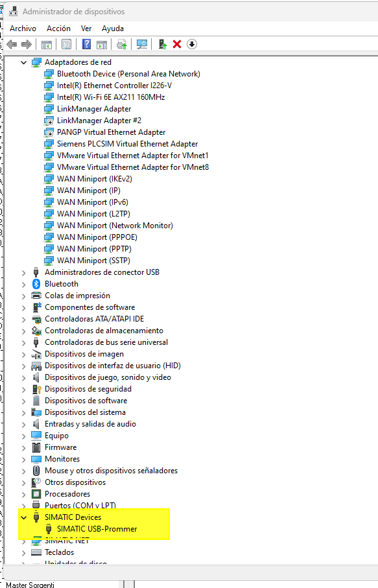Select Intel(R) Wi-Fi 6E AX211 160MHz adapter
378x588 pixels.
[111, 97]
